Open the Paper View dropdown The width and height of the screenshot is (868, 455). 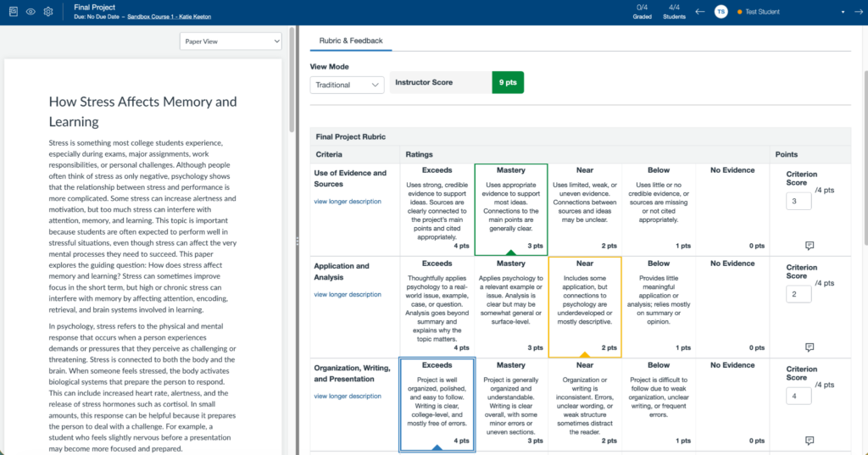pyautogui.click(x=231, y=42)
